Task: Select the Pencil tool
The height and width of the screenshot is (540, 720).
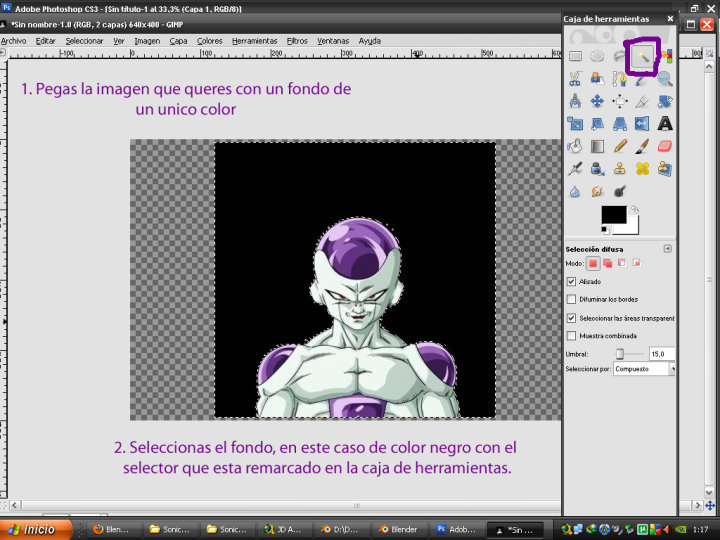Action: tap(619, 146)
